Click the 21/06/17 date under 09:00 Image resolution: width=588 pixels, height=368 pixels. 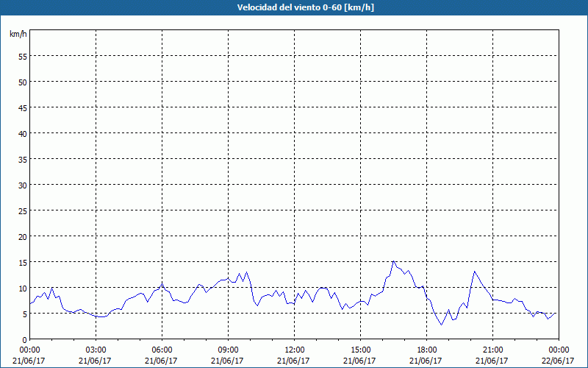[228, 361]
